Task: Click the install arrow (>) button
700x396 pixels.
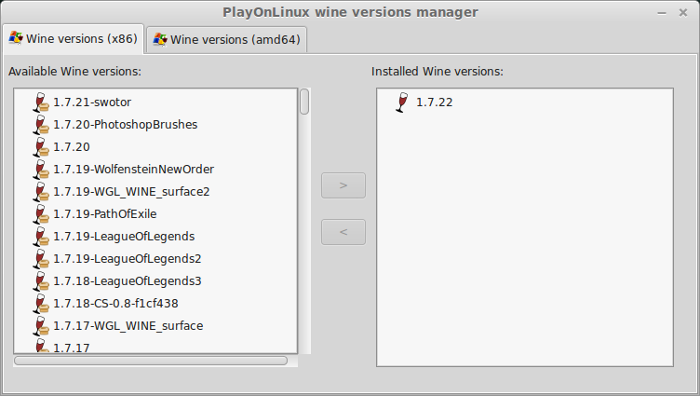Action: 343,185
